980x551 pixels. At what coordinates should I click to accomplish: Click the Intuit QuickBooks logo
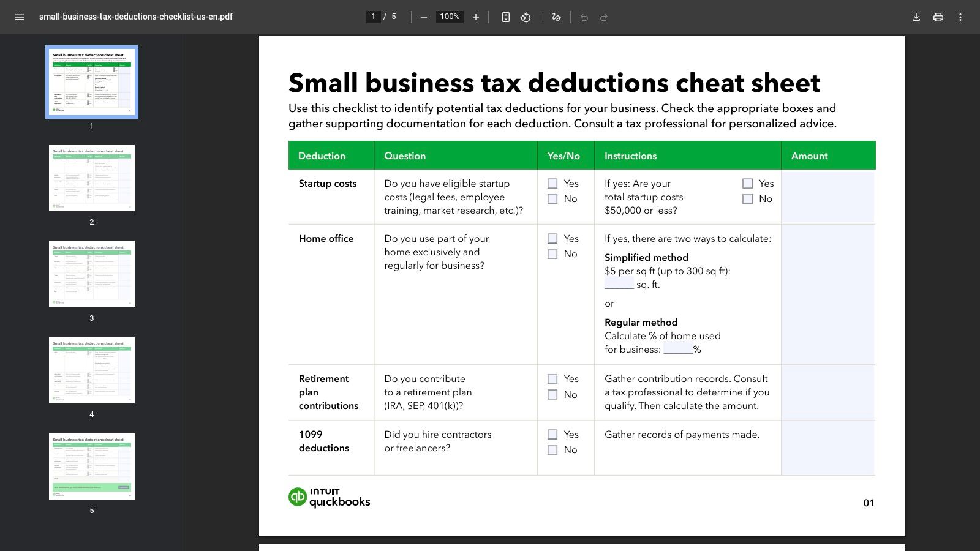(x=330, y=497)
